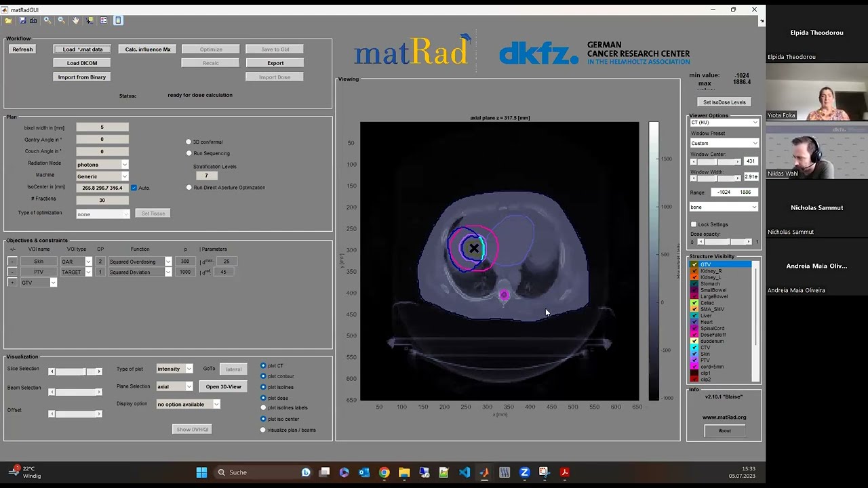Click the Window Center slider

[716, 162]
